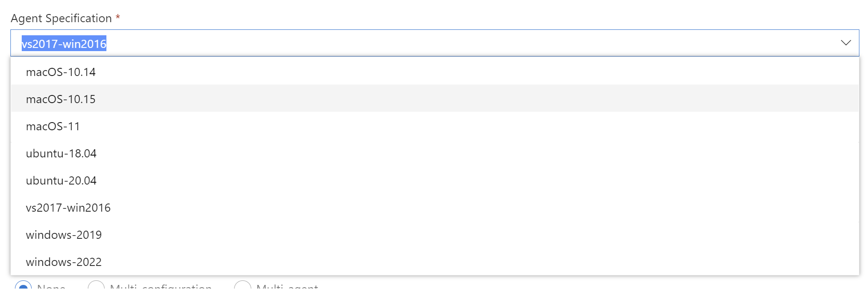Choose the Multi-agent radio button
Image resolution: width=868 pixels, height=308 pixels.
click(x=242, y=286)
